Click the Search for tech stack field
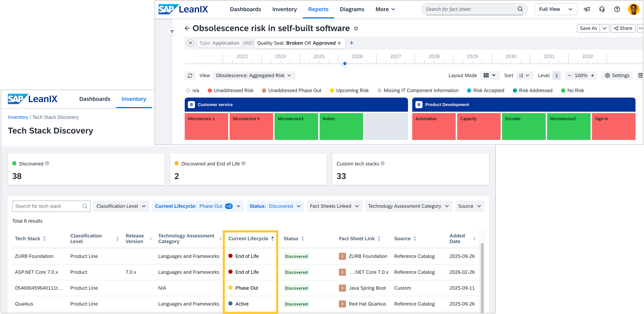Screen dimensions: 644x314 [48, 206]
